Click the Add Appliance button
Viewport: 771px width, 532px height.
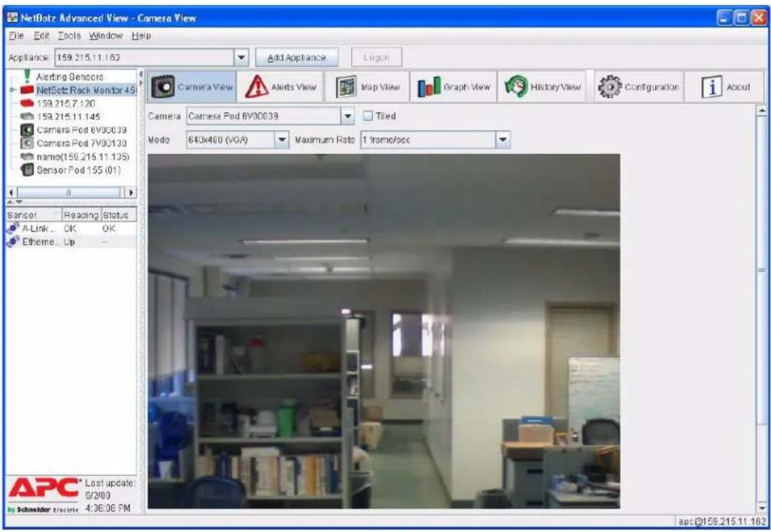click(x=297, y=57)
